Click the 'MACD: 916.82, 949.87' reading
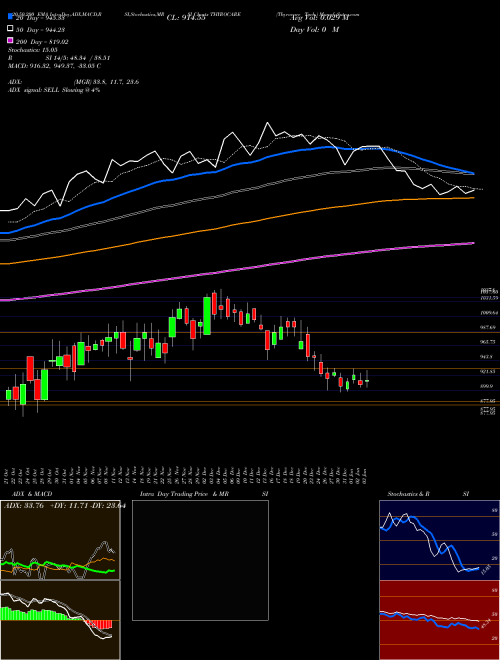 54,66
